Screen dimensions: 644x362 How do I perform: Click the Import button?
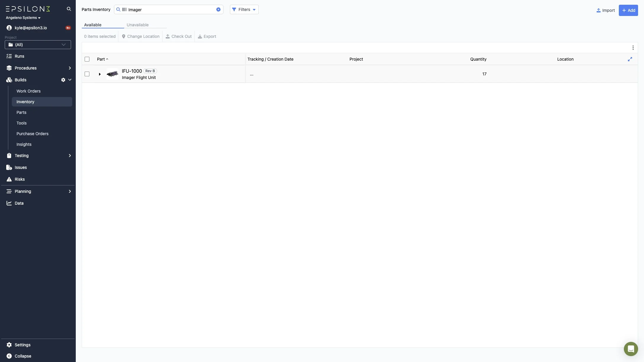tap(606, 10)
